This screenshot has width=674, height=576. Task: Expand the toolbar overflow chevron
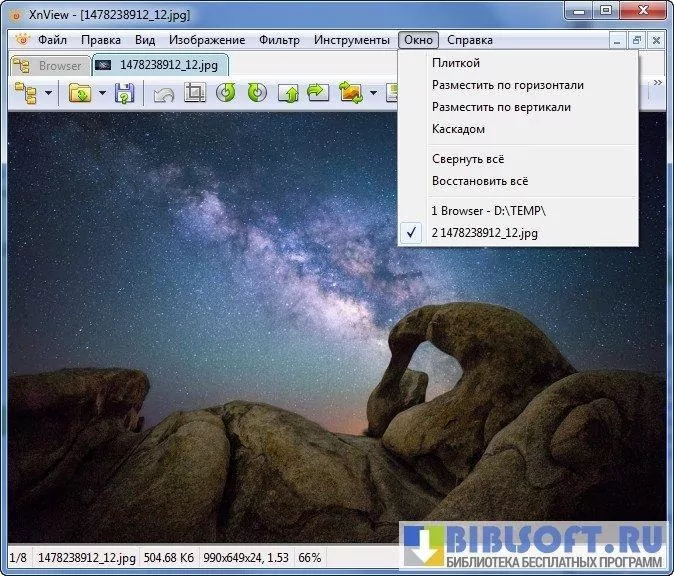[x=657, y=83]
